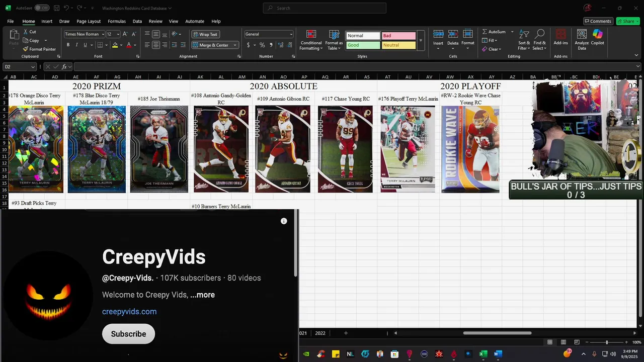
Task: Open the creepyvids.com link
Action: coord(129,311)
